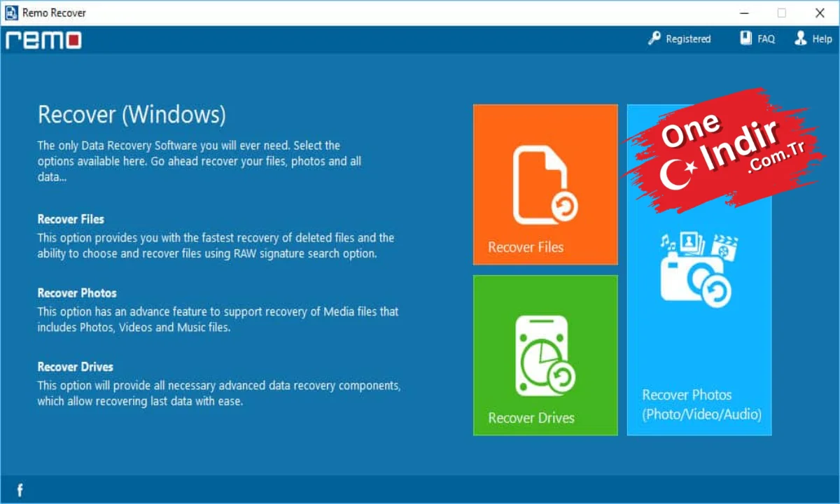
Task: Click the Remo Recover title bar app icon
Action: (11, 13)
